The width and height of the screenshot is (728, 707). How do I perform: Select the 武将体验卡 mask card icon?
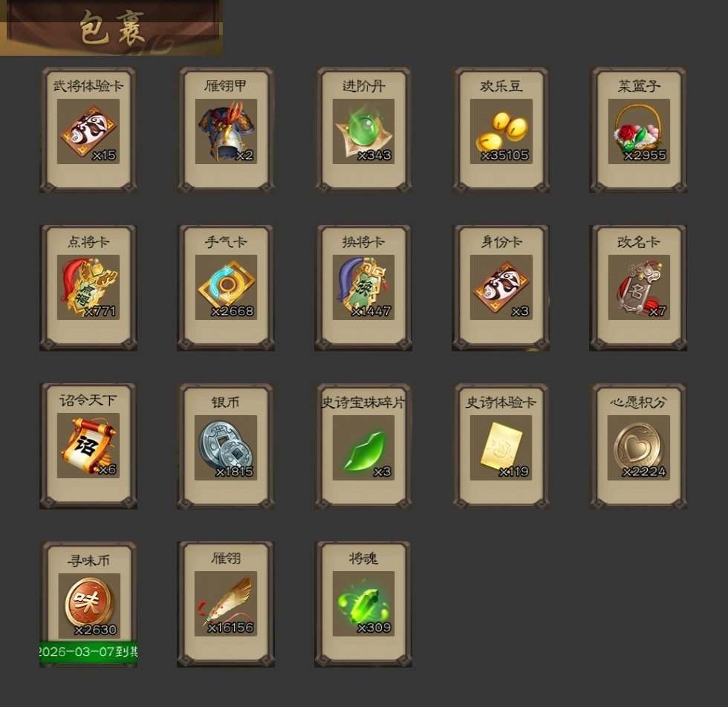point(88,131)
